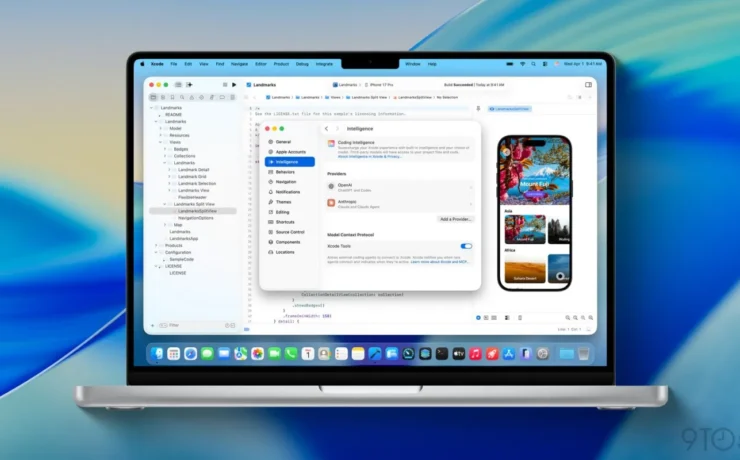Screen dimensions: 740x460
Task: Expand the Badges folder
Action: (x=165, y=149)
